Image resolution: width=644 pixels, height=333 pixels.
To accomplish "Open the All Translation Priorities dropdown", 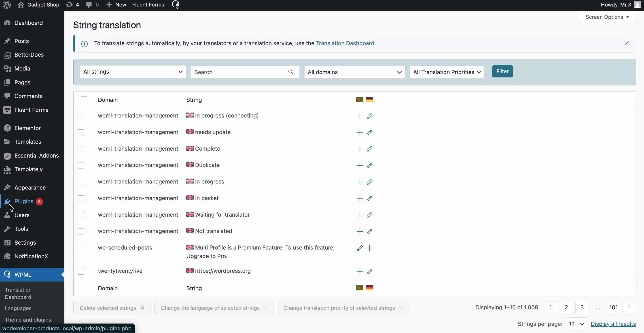I will 447,72.
